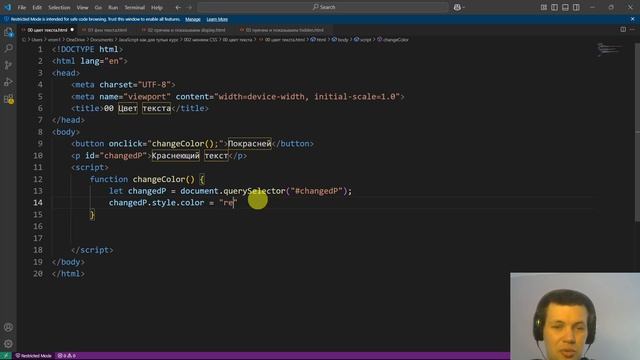Click the Split Editor Right icon
Screen dimensions: 640x360
(623, 29)
